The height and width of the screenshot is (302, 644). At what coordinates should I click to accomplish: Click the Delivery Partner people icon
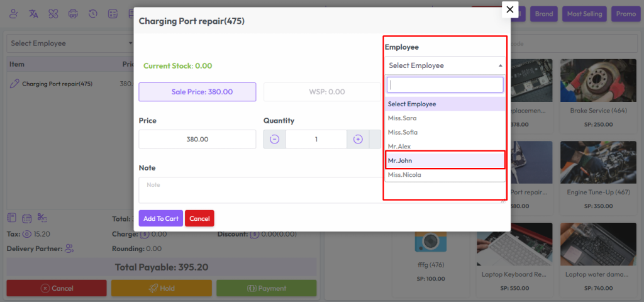(x=69, y=249)
